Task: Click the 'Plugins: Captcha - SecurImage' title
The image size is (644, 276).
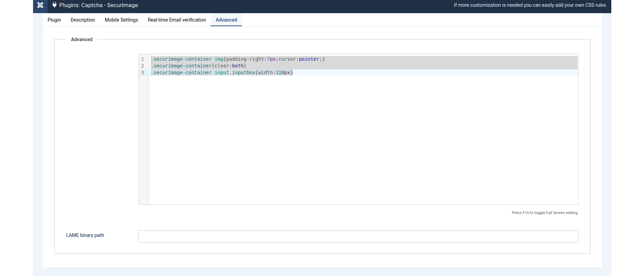Action: [x=99, y=5]
